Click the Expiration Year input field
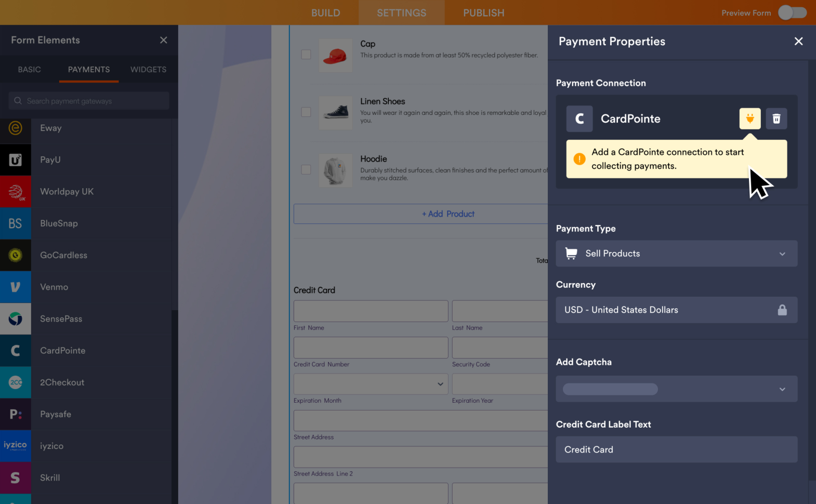Image resolution: width=816 pixels, height=504 pixels. (500, 384)
